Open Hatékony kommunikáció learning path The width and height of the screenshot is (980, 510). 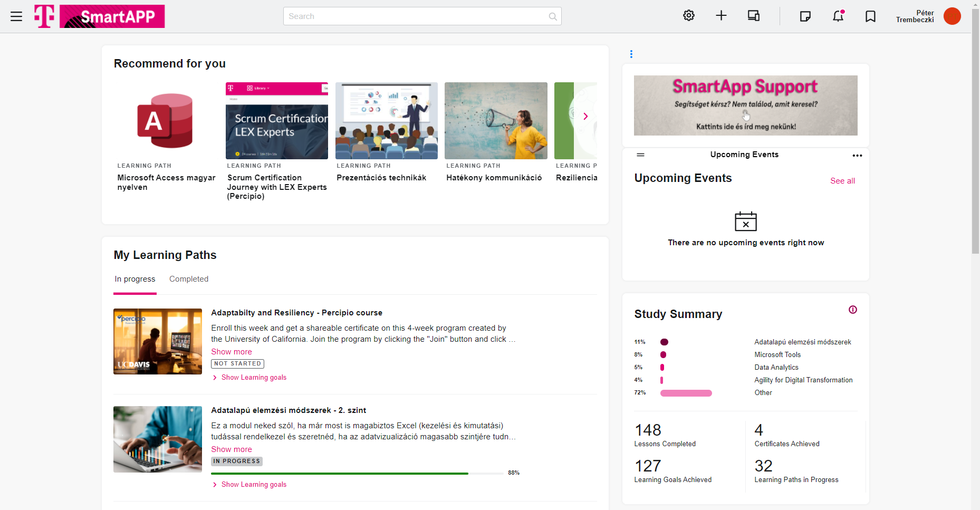[494, 178]
